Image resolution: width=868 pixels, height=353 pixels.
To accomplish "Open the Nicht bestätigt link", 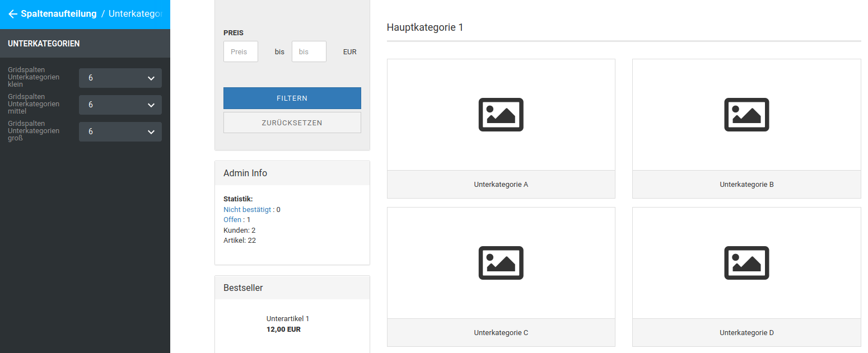I will [247, 210].
